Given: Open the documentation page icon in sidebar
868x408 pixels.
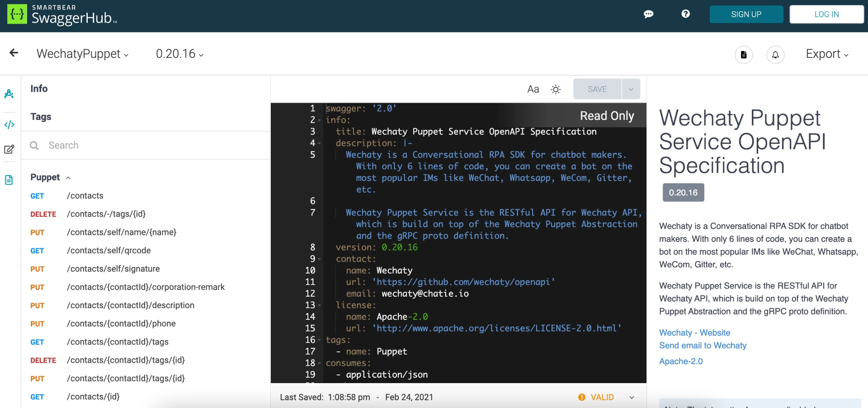Looking at the screenshot, I should pos(9,180).
